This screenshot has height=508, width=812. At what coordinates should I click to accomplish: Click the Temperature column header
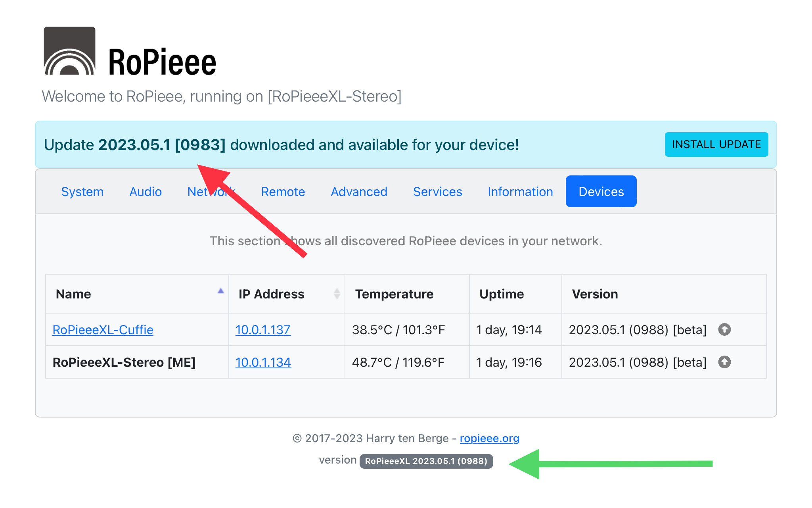click(x=394, y=294)
